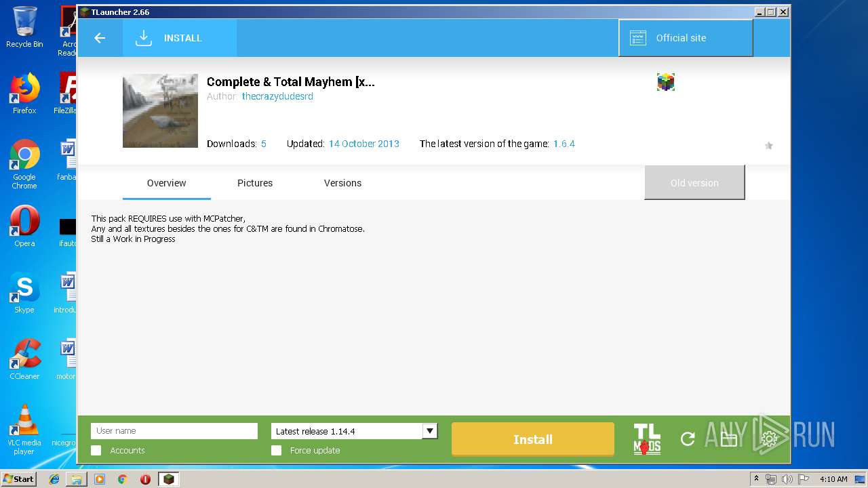The width and height of the screenshot is (868, 488).
Task: Click the Downloads count 5
Action: (264, 144)
